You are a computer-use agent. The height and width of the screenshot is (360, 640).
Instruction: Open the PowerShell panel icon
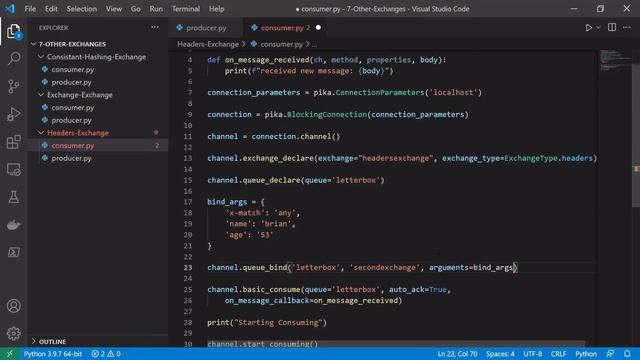click(x=13, y=252)
